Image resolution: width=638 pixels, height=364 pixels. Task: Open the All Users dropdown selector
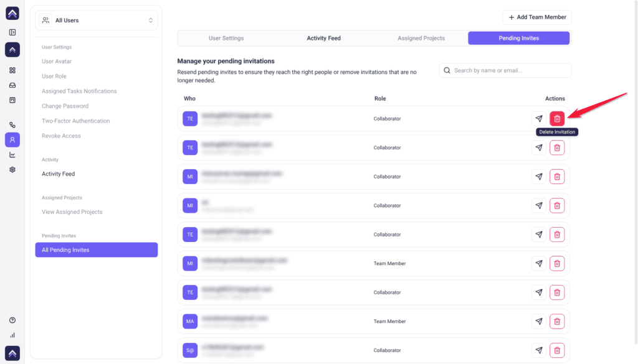point(97,21)
